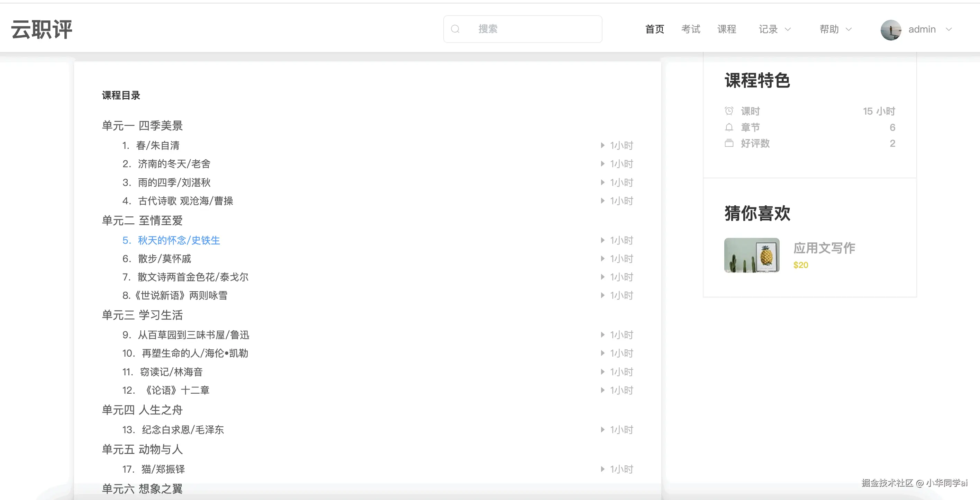Open lesson 秋天的怀念/史铁生
The width and height of the screenshot is (980, 500).
tap(179, 240)
